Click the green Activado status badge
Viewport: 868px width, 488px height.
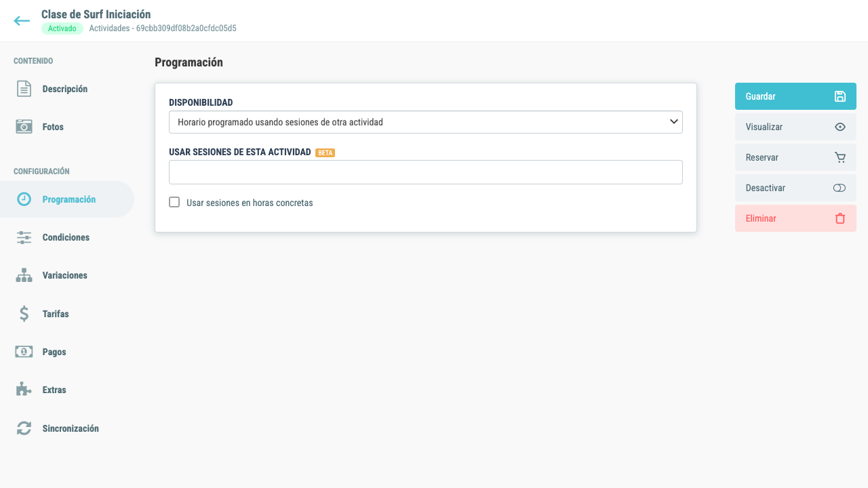click(x=62, y=28)
